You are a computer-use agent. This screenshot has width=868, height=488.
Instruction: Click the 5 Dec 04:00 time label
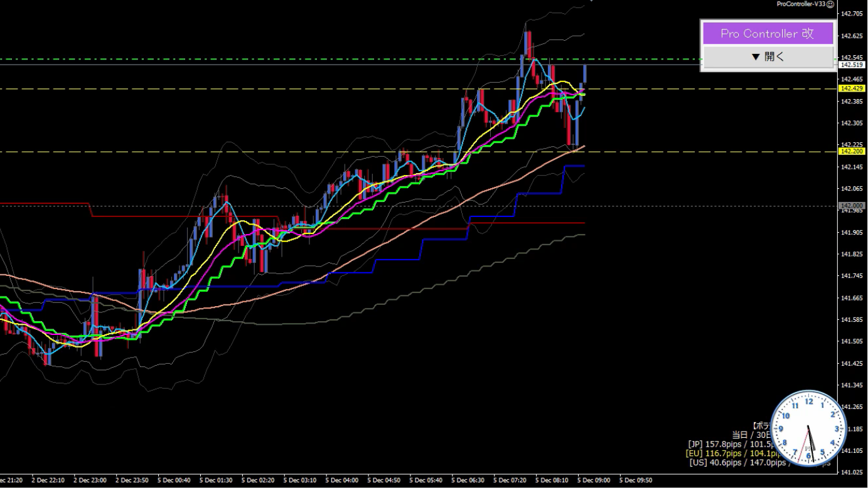342,480
